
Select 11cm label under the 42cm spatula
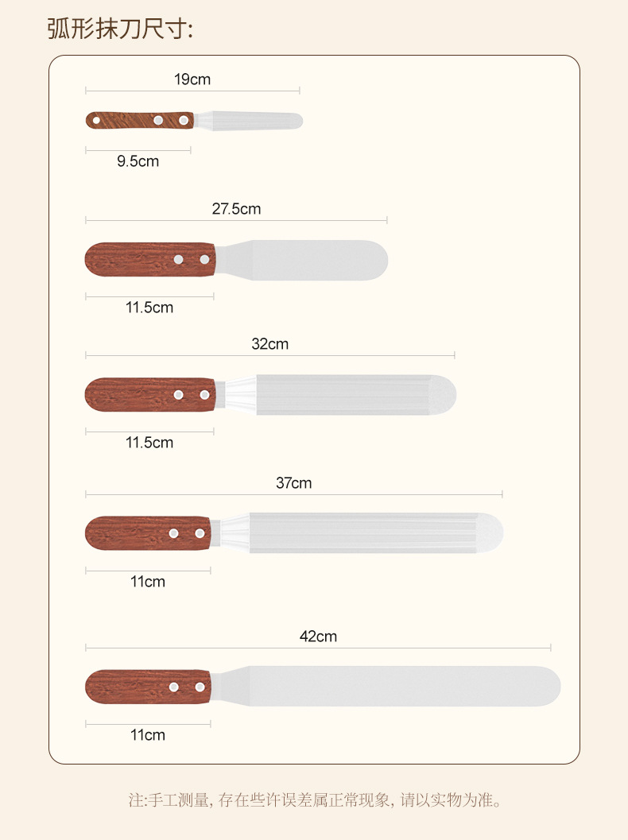point(148,735)
